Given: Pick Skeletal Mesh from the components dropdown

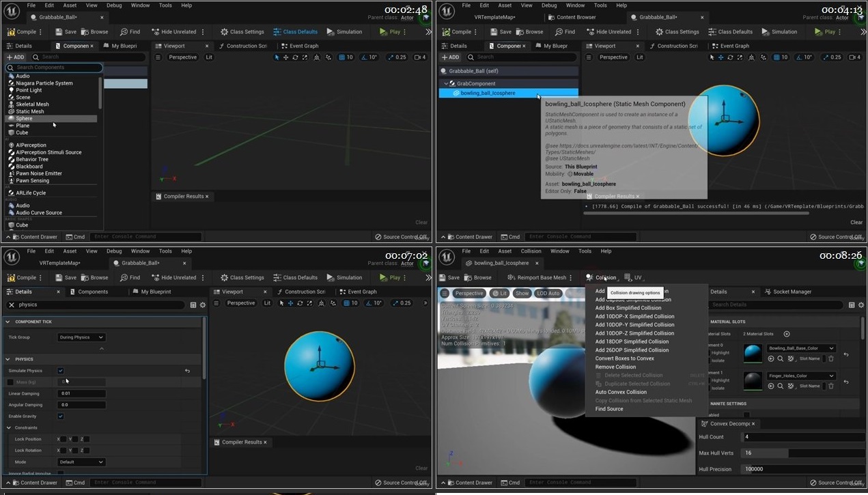Looking at the screenshot, I should 32,104.
